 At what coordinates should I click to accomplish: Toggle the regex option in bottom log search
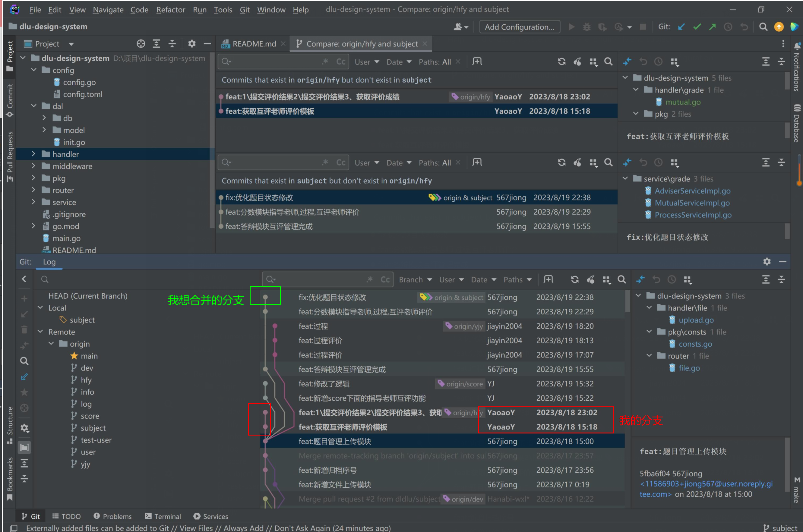point(370,280)
